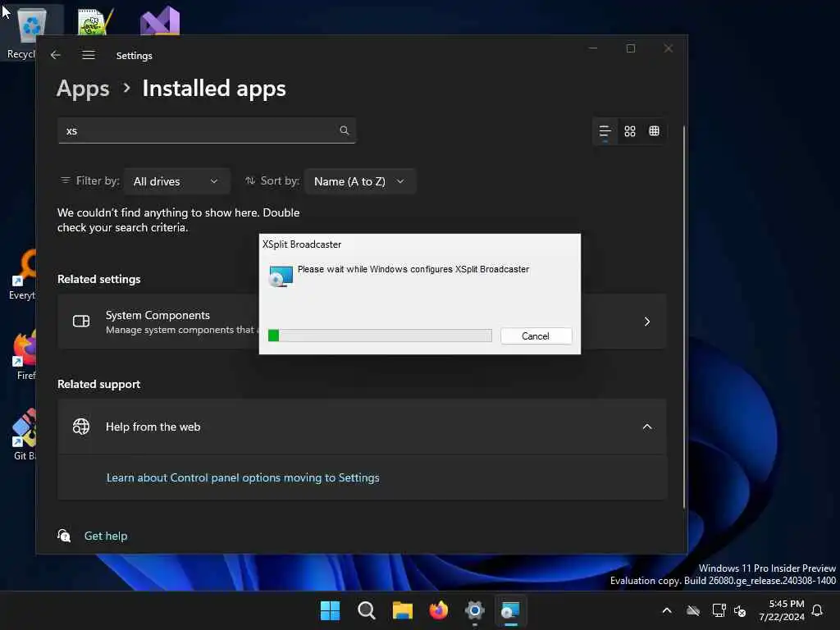The height and width of the screenshot is (630, 840).
Task: Click the Related settings heading
Action: tap(99, 279)
